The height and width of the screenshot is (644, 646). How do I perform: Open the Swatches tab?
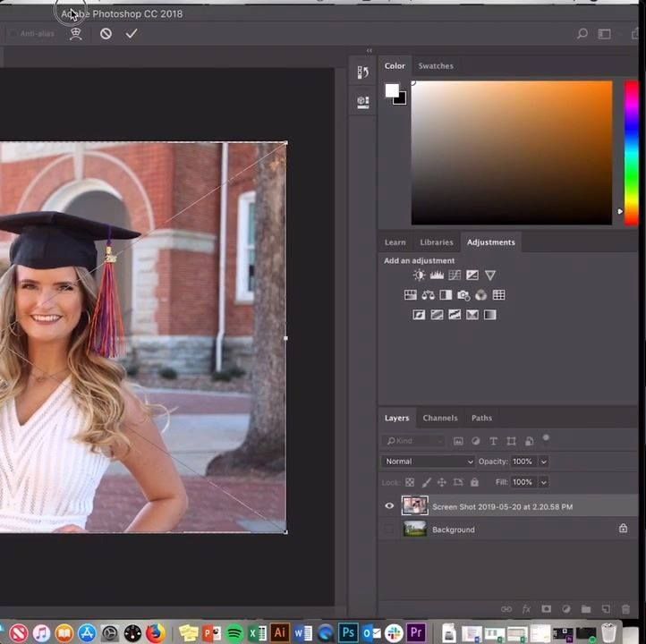click(436, 66)
